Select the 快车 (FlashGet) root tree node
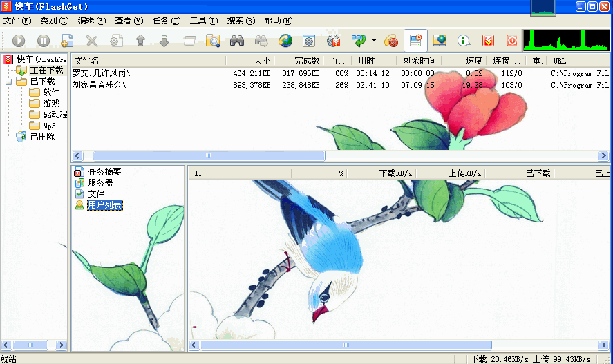The width and height of the screenshot is (613, 364). tap(41, 59)
